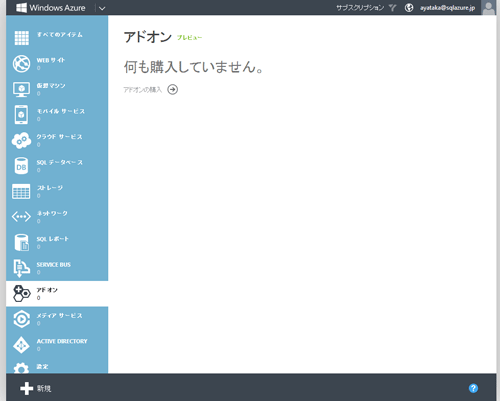Click the アドオン page heading
Screen dimensions: 500x401
[x=147, y=37]
